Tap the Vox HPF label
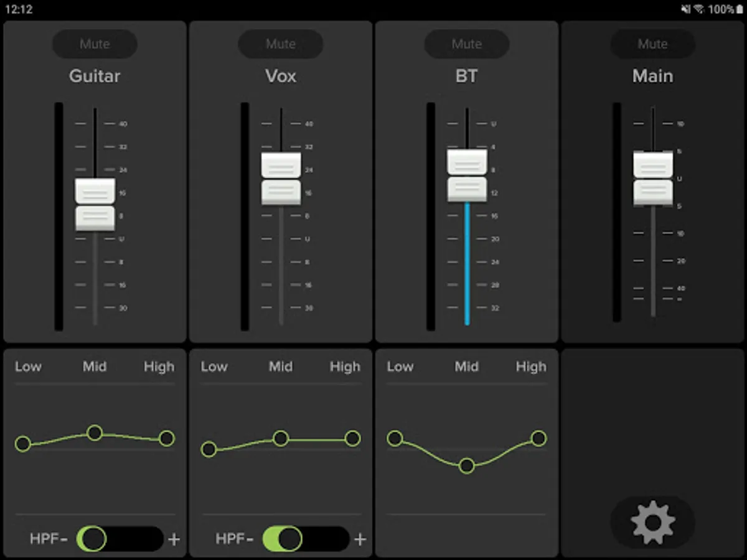The height and width of the screenshot is (560, 747). [x=230, y=539]
